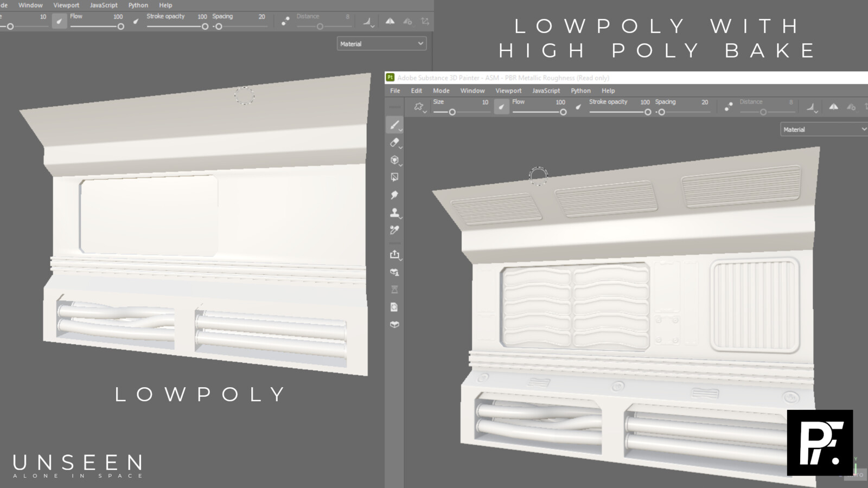Click the Flow value 100 in right window
This screenshot has height=488, width=868.
(x=560, y=102)
